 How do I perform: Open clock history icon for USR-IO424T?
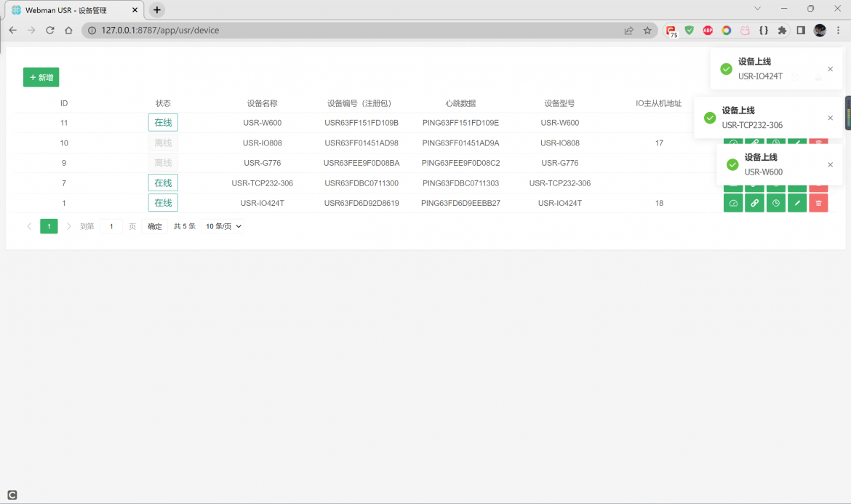coord(776,203)
